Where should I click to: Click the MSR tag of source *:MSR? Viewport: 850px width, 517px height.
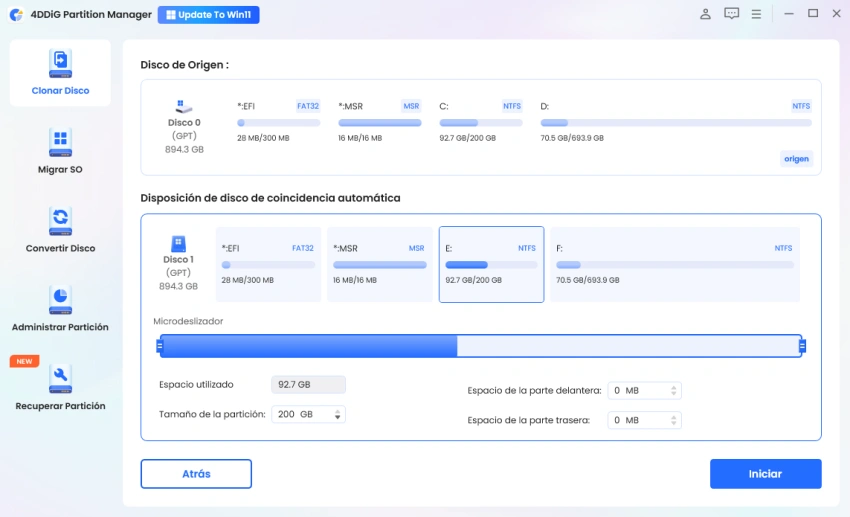411,106
